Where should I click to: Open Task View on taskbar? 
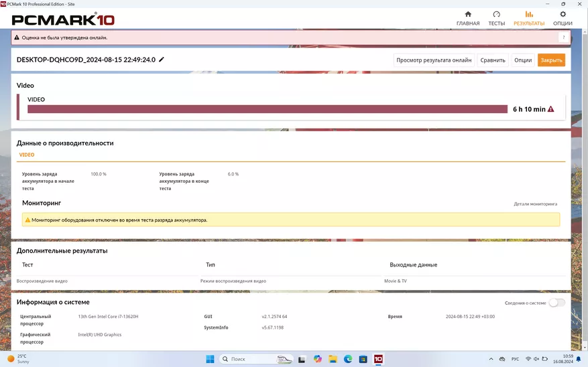[x=302, y=359]
